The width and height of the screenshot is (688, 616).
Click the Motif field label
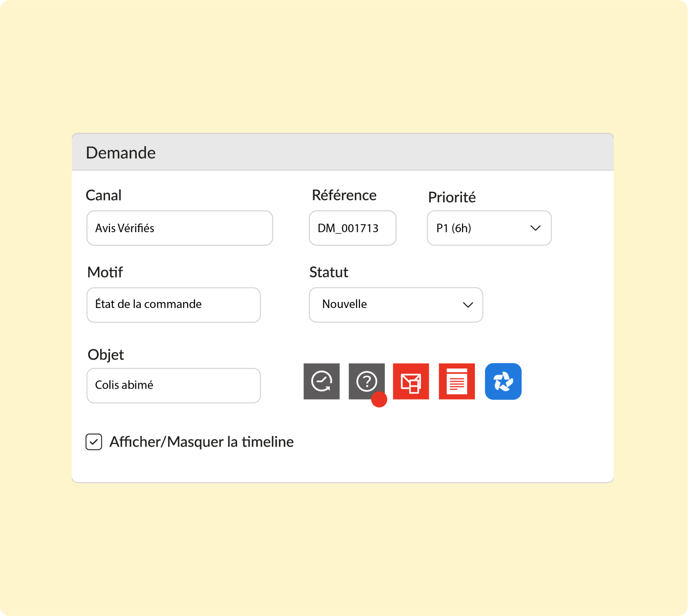pos(105,272)
